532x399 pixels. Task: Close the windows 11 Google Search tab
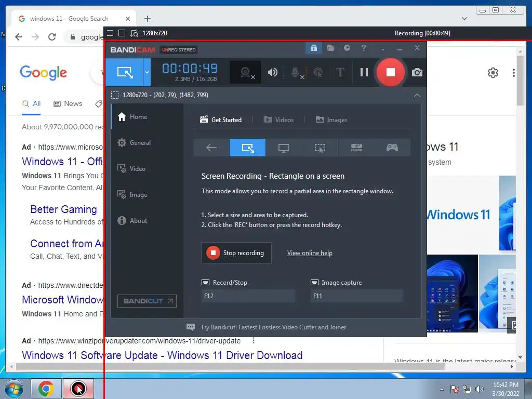pyautogui.click(x=128, y=19)
